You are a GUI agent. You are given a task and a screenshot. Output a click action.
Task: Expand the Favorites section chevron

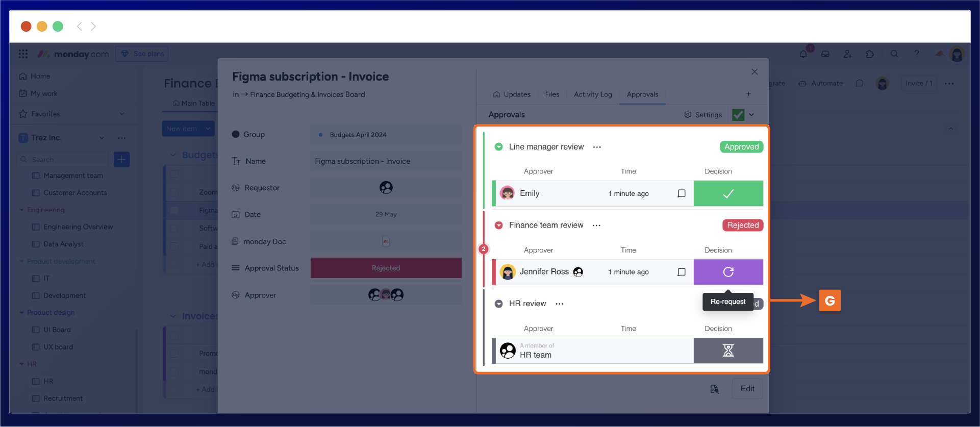coord(122,114)
